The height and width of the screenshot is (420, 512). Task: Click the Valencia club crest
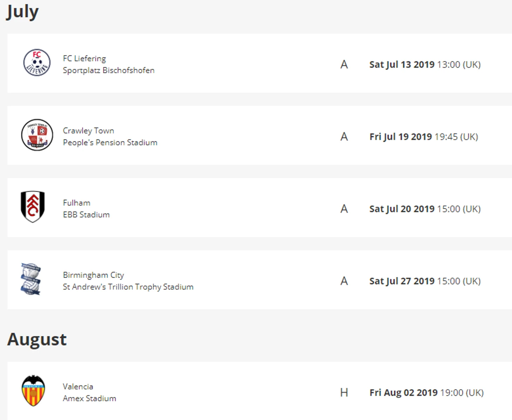(33, 391)
